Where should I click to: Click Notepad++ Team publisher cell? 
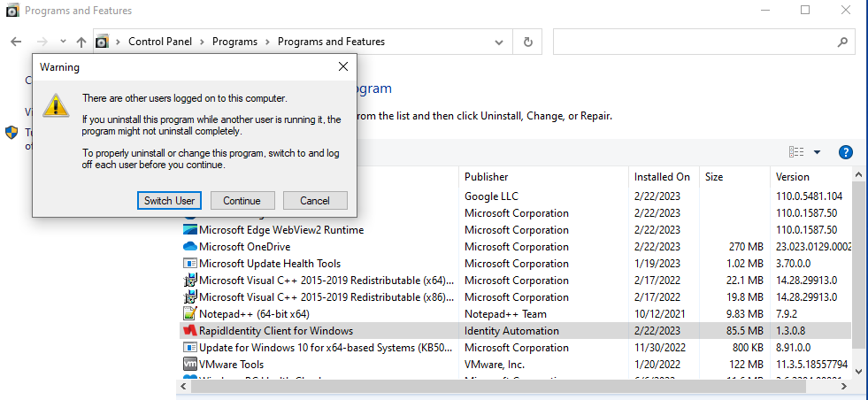505,314
